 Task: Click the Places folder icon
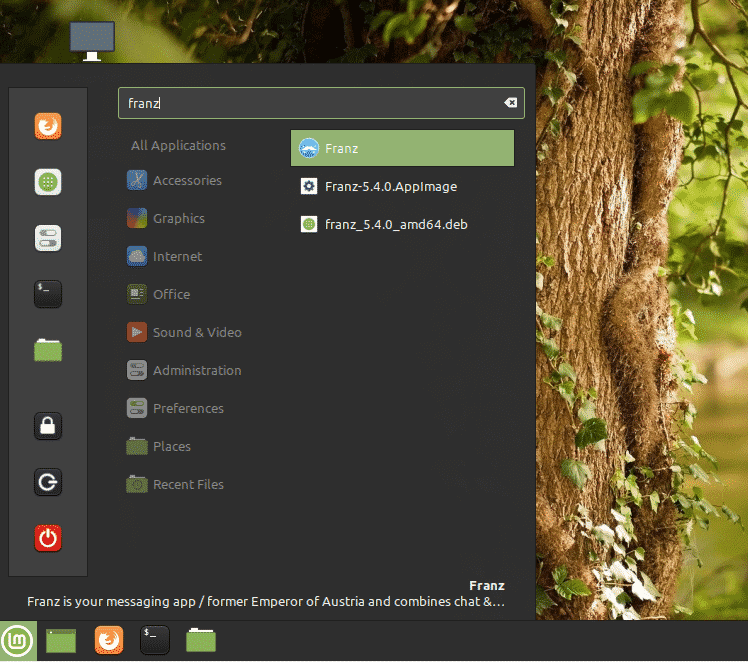[137, 446]
